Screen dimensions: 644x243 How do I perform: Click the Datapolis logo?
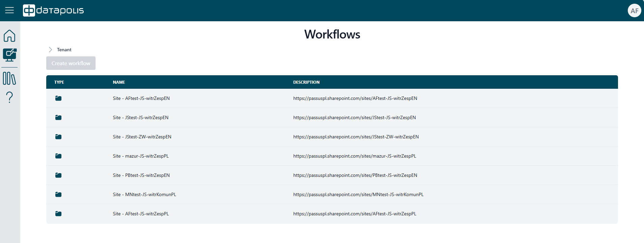(53, 10)
